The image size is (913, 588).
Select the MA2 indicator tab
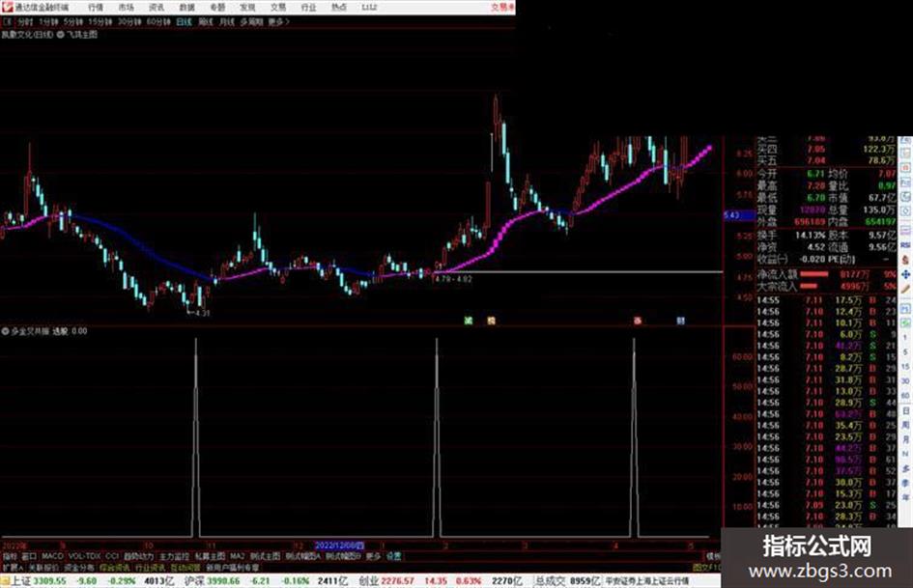click(238, 556)
